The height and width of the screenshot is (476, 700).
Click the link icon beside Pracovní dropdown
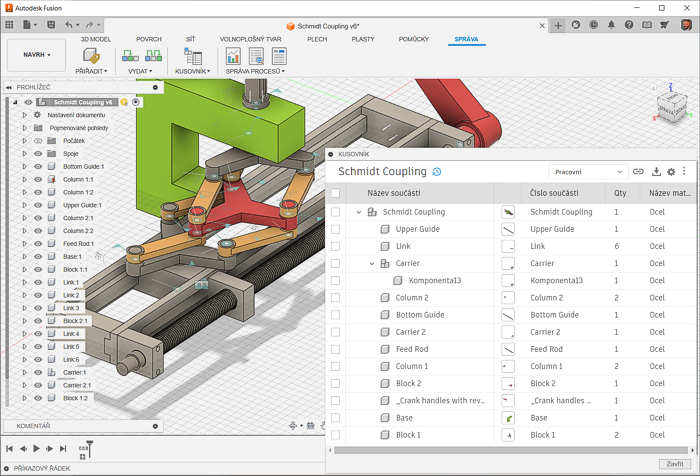point(638,172)
